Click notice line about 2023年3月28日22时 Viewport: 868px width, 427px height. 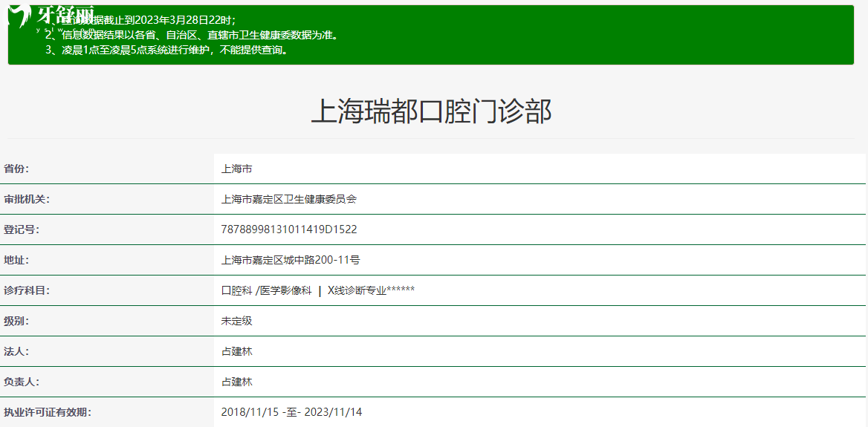tap(141, 21)
